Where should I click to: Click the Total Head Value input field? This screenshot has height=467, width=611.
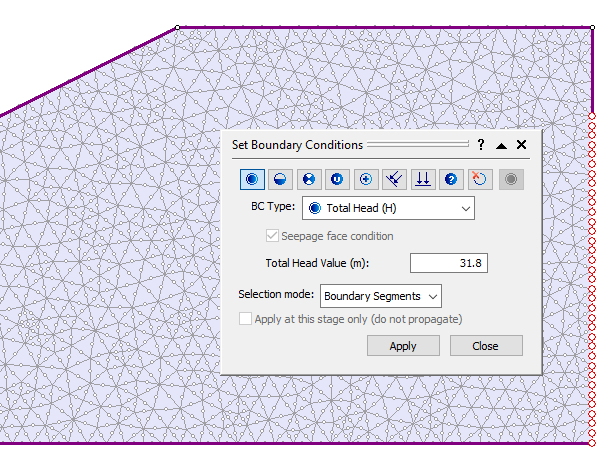tap(448, 263)
